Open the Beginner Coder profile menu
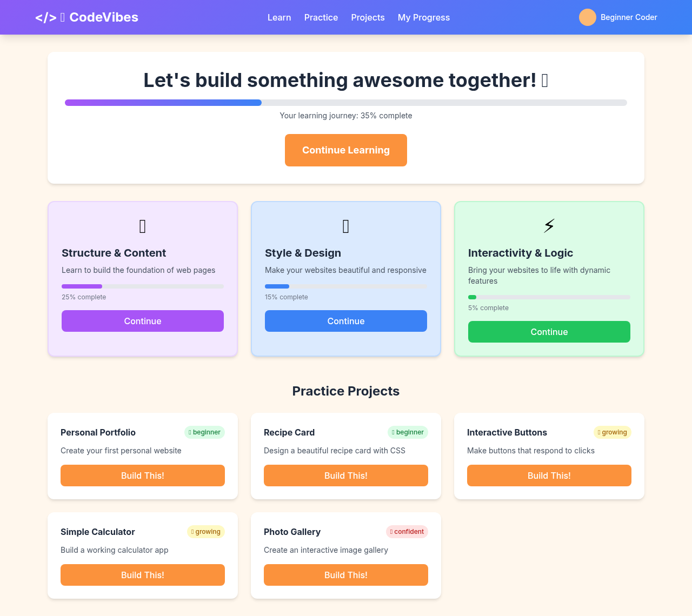This screenshot has width=692, height=616. 618,17
